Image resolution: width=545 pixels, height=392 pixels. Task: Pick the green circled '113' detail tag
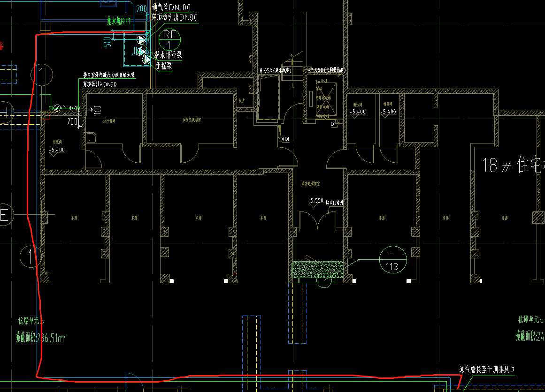tap(393, 260)
